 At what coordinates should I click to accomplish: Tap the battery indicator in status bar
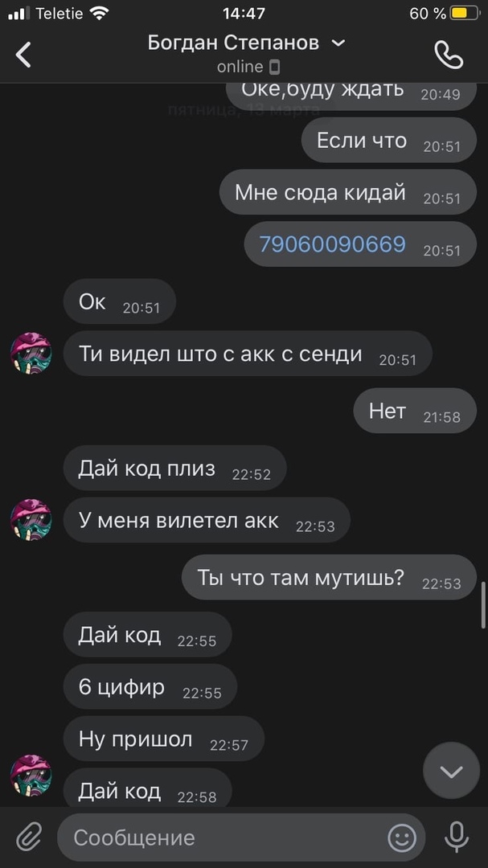coord(464,14)
